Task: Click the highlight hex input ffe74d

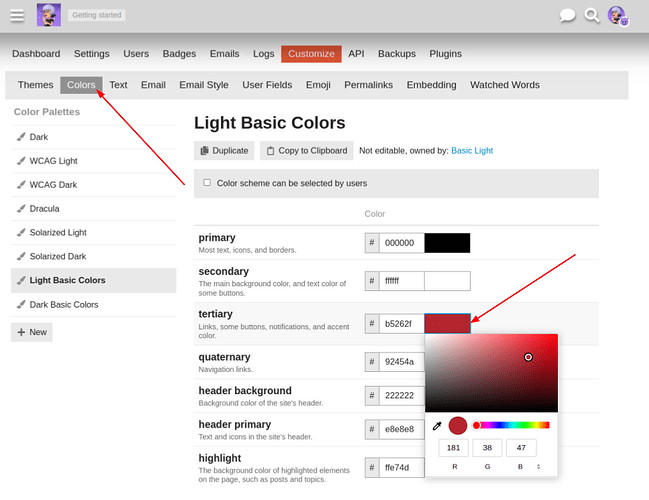Action: (x=401, y=468)
